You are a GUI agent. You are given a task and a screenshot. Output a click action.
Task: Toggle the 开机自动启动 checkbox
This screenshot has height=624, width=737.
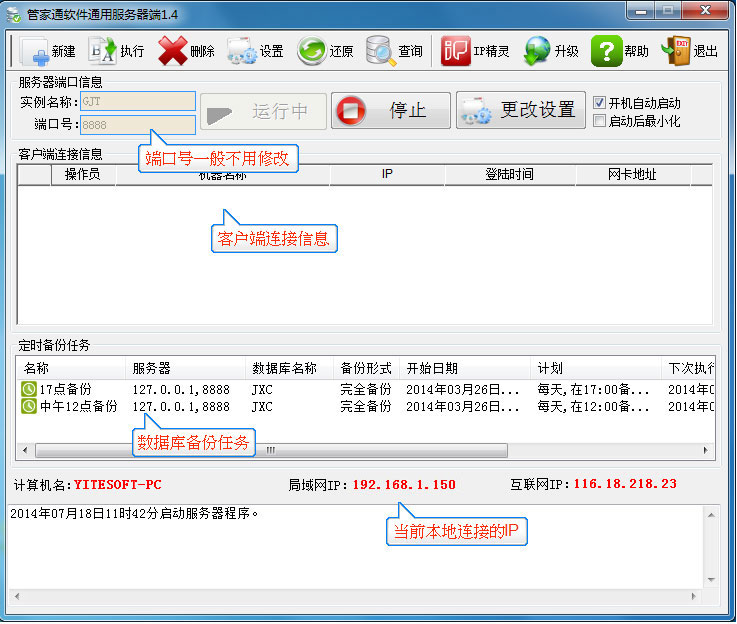pos(600,102)
